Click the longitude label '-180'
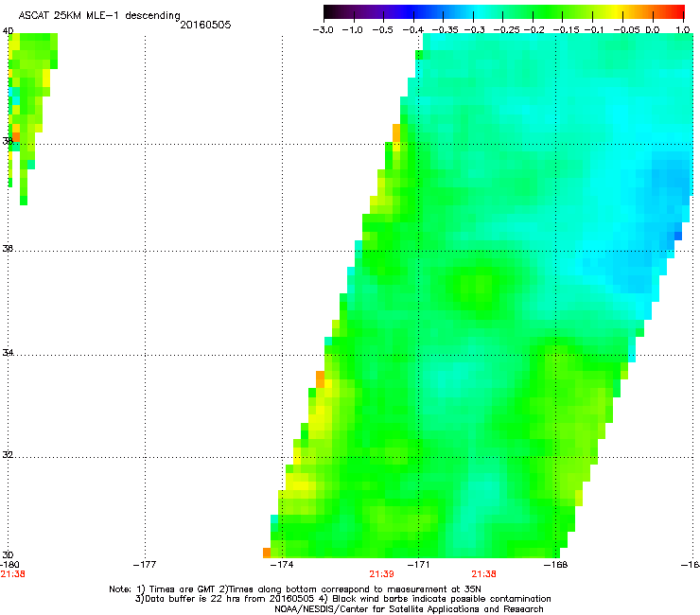700x615 pixels. (x=9, y=565)
